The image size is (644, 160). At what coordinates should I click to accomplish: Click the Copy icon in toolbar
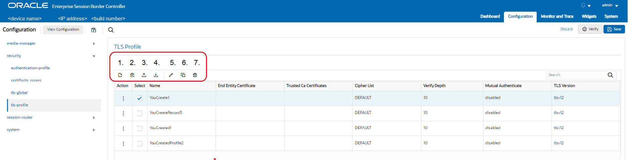(183, 75)
